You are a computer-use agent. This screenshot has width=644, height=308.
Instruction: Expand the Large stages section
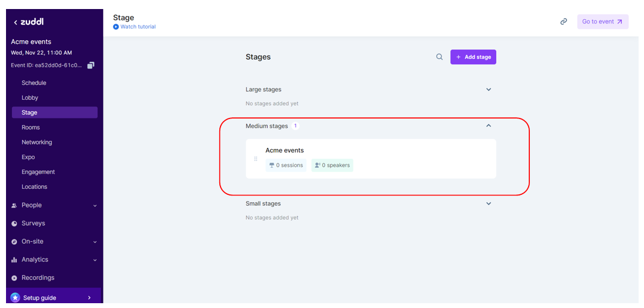point(488,90)
